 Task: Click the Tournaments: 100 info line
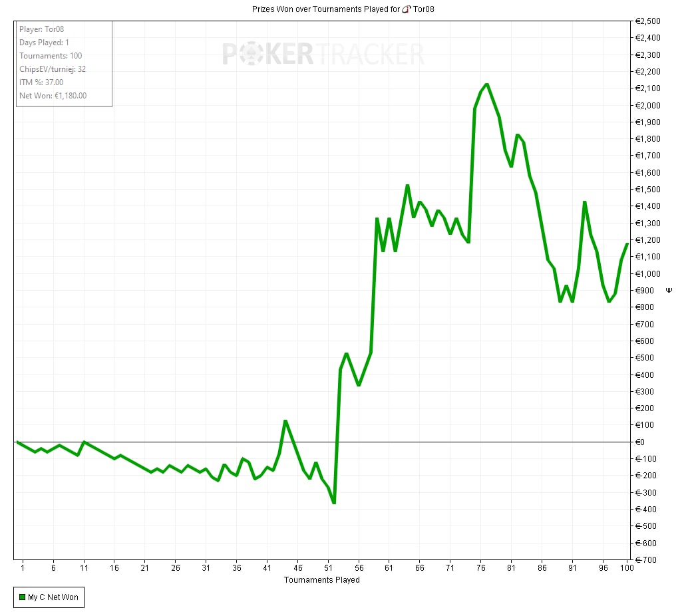pyautogui.click(x=51, y=56)
